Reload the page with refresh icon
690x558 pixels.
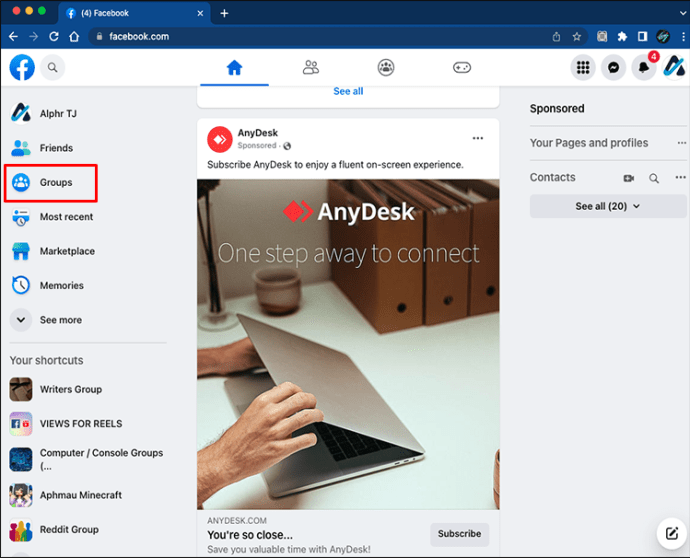click(x=54, y=37)
